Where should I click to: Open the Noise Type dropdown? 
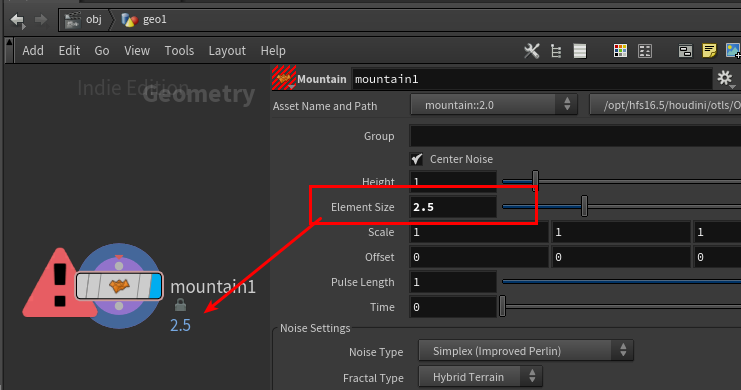click(x=526, y=351)
